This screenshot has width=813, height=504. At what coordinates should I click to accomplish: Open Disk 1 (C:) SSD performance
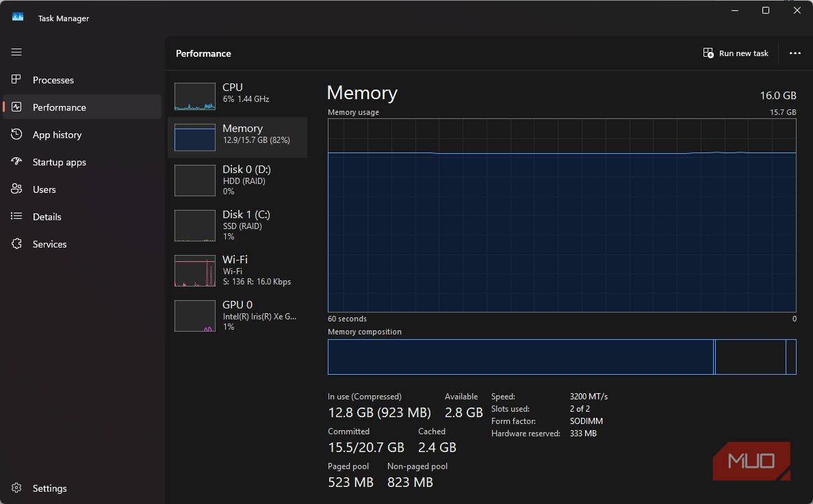pos(237,225)
